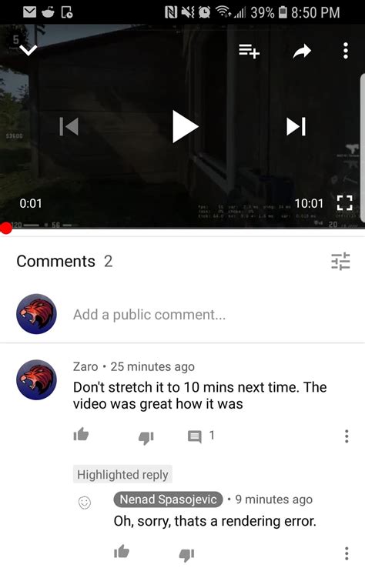Image resolution: width=365 pixels, height=588 pixels.
Task: Add video to playlist icon
Action: pyautogui.click(x=249, y=51)
